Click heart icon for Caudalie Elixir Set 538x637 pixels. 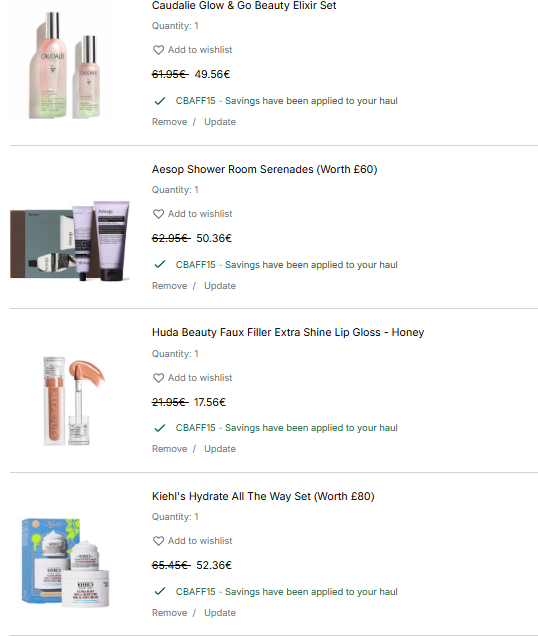(x=158, y=50)
